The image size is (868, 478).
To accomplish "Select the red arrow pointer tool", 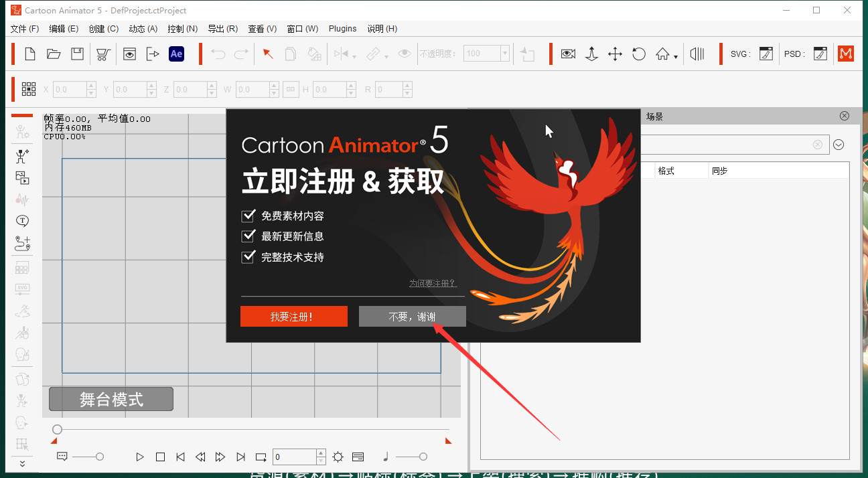I will pyautogui.click(x=268, y=54).
